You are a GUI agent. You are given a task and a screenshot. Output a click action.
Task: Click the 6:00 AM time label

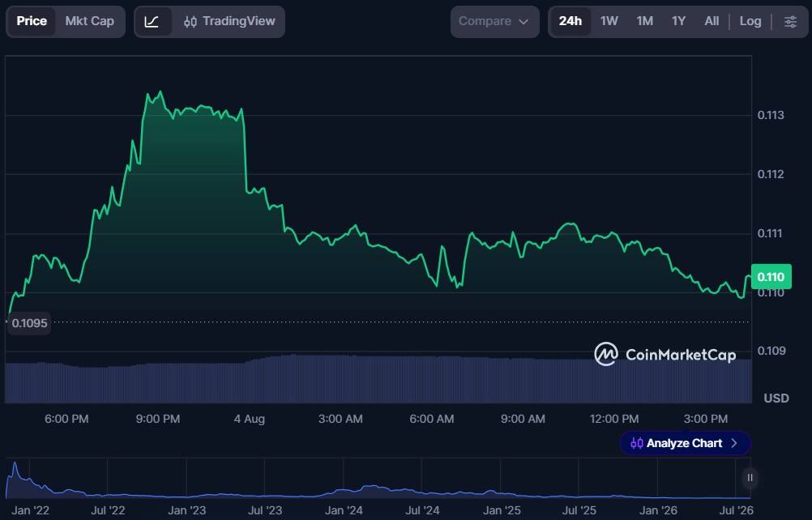point(431,419)
